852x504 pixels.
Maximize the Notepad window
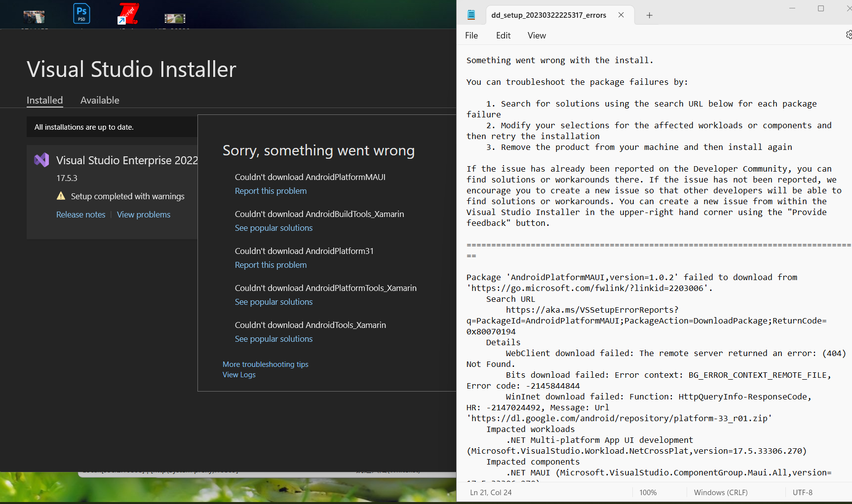pyautogui.click(x=821, y=8)
